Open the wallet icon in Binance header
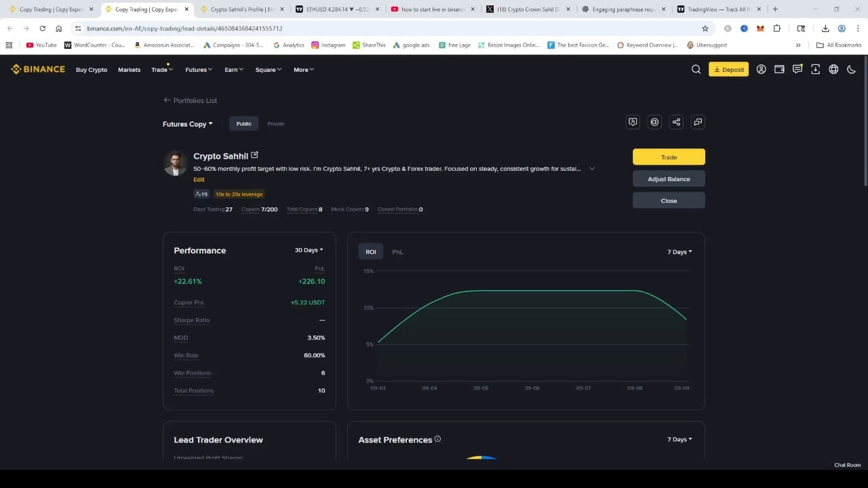 (779, 69)
